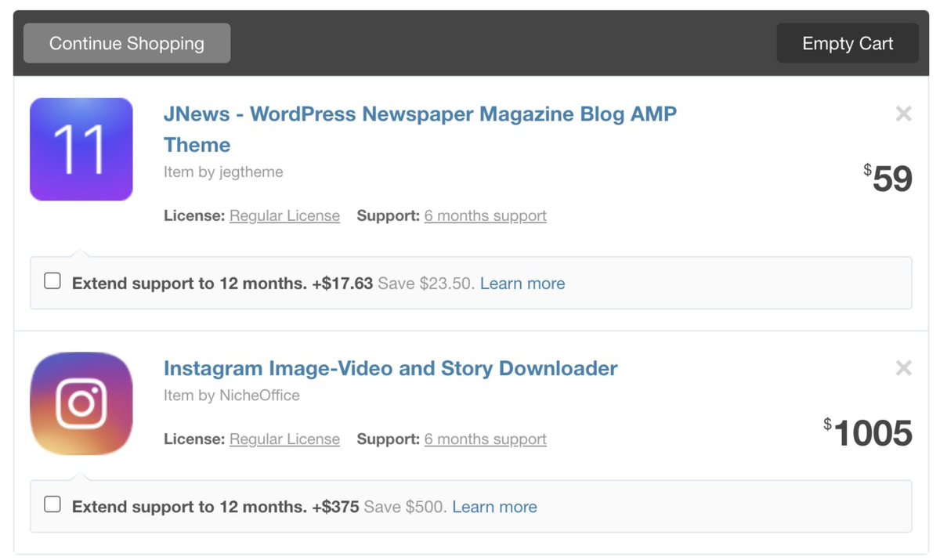This screenshot has height=560, width=940.
Task: Click the Empty Cart button
Action: (848, 43)
